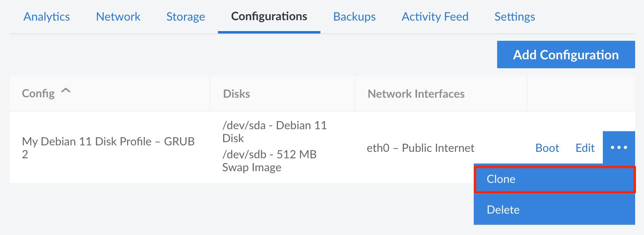Click the Network Interfaces column header
The width and height of the screenshot is (644, 235).
pos(416,94)
